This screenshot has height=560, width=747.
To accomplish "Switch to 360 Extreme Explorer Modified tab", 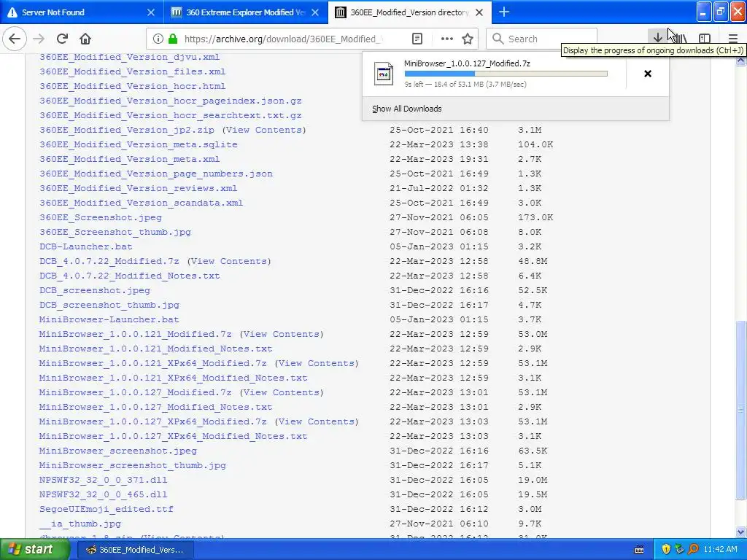I will coord(245,12).
